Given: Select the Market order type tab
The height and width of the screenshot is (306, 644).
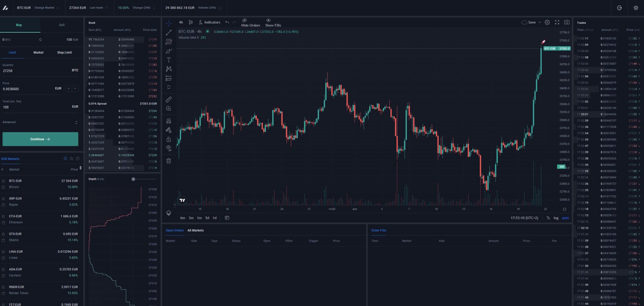Looking at the screenshot, I should tap(39, 53).
